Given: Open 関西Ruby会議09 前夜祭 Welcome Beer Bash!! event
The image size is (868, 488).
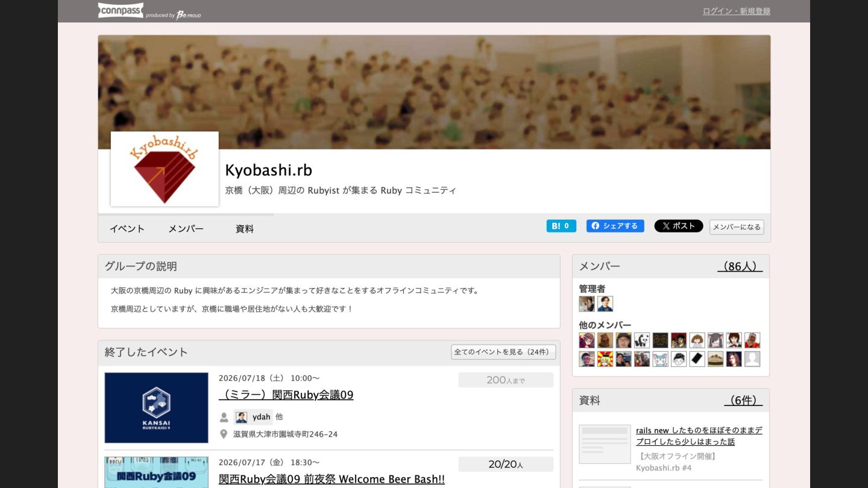Looking at the screenshot, I should pyautogui.click(x=332, y=479).
